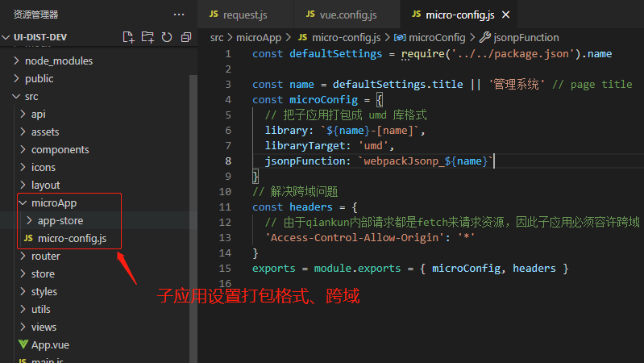Expand the node_modules folder

click(x=58, y=60)
